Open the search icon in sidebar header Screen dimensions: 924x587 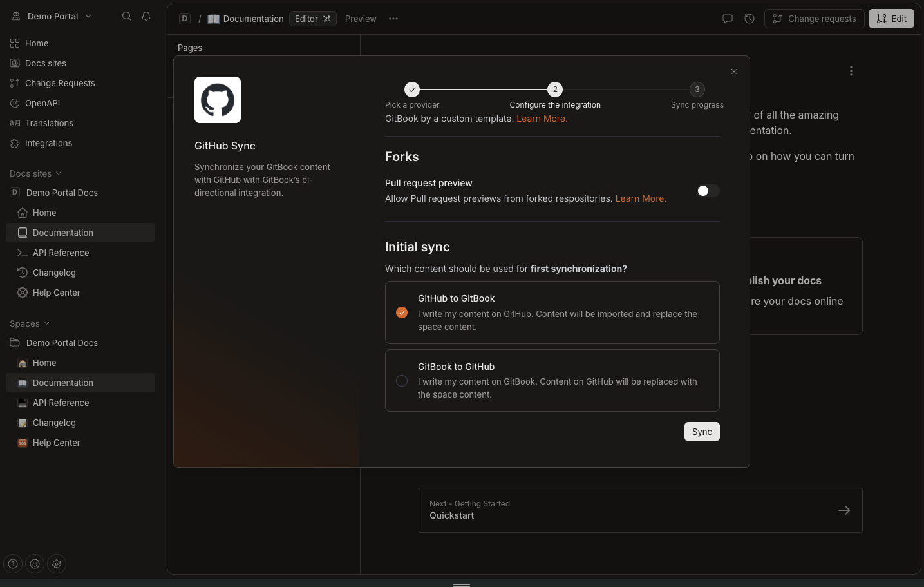pyautogui.click(x=127, y=16)
